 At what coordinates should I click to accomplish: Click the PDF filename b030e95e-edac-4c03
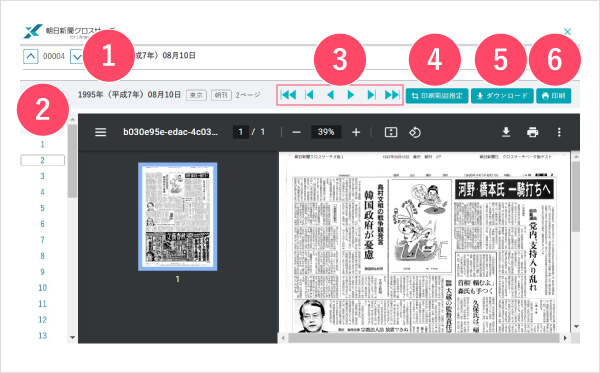click(x=170, y=132)
